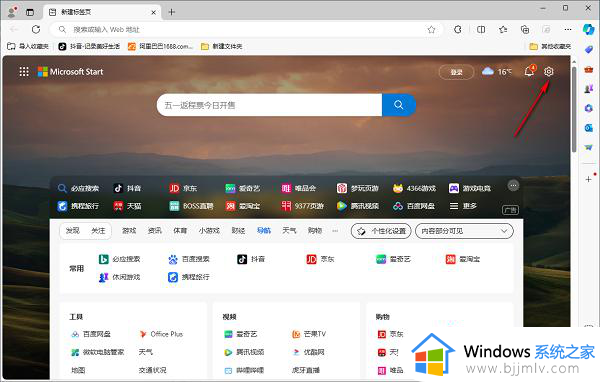Show more feed categories ellipsis
600x382 pixels.
(335, 231)
